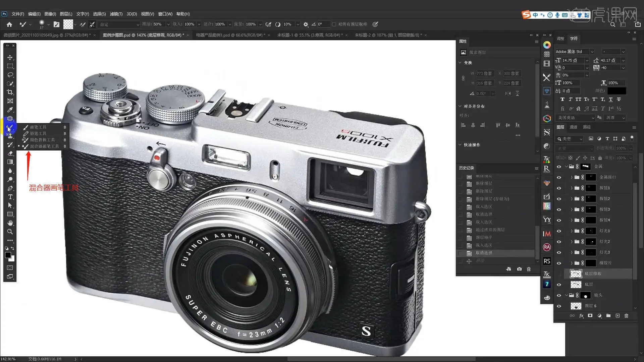Image resolution: width=644 pixels, height=362 pixels.
Task: Select the Move tool in toolbar
Action: point(10,58)
